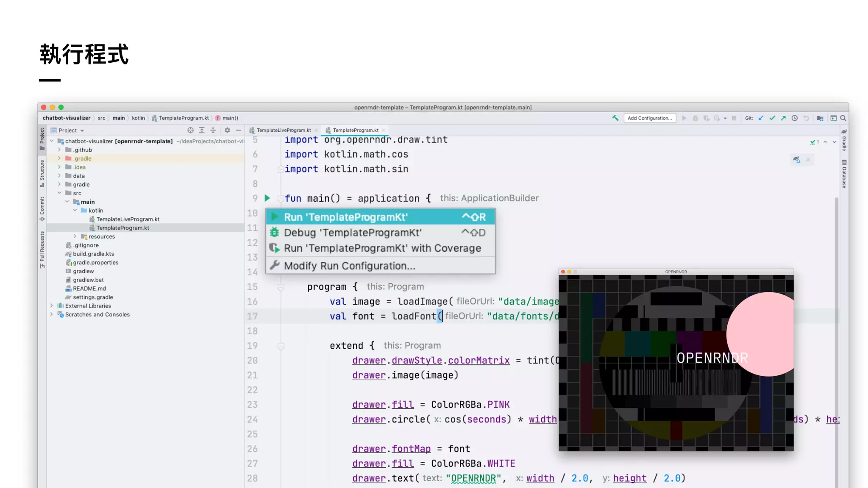The width and height of the screenshot is (868, 488).
Task: Switch to TemplateProgram.kt editor tab
Action: [355, 130]
